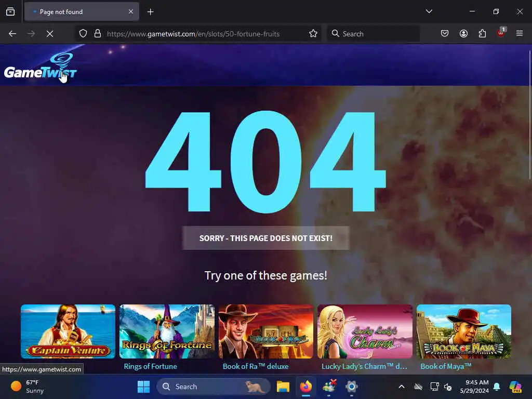532x399 pixels.
Task: Follow the Book of Ra deluxe link
Action: (256, 366)
